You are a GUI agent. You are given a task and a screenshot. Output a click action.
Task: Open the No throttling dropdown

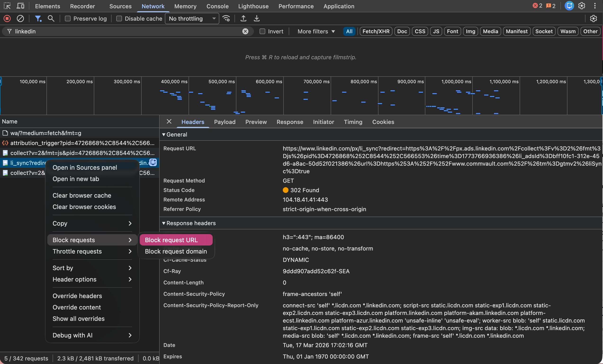coord(192,19)
